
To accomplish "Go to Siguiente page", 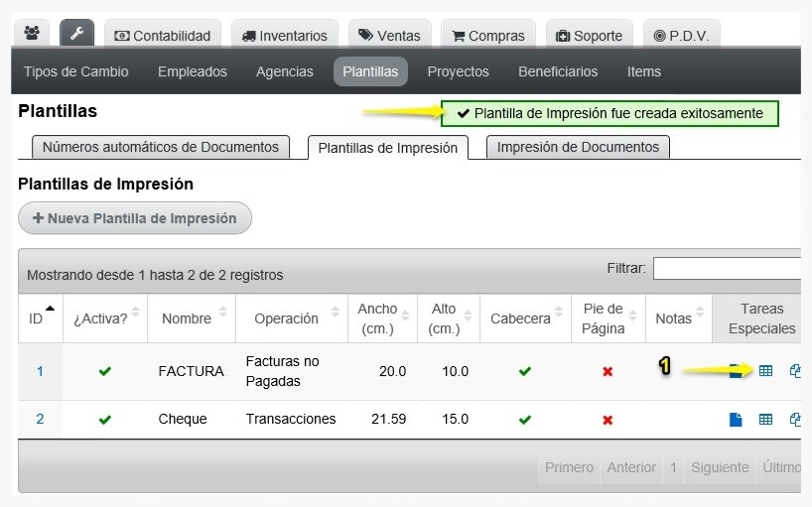I will point(720,467).
